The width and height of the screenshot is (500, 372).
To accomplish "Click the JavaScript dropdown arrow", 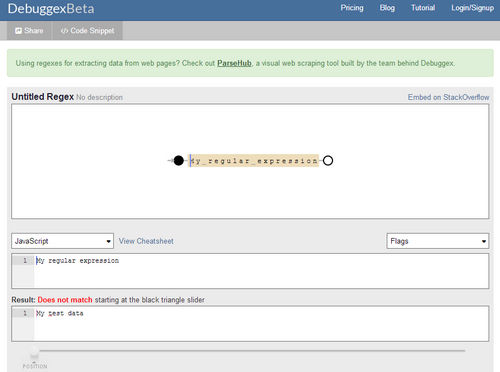I will [108, 241].
